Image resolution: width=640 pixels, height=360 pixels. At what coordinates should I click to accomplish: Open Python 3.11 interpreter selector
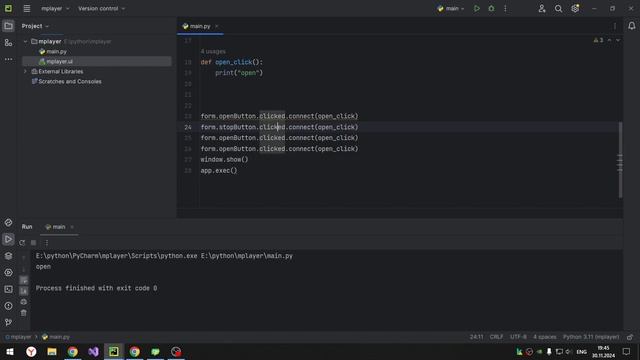pos(591,337)
